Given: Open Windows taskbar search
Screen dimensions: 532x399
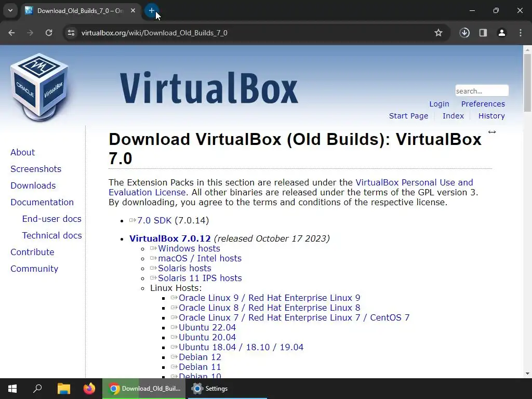Looking at the screenshot, I should (37, 389).
